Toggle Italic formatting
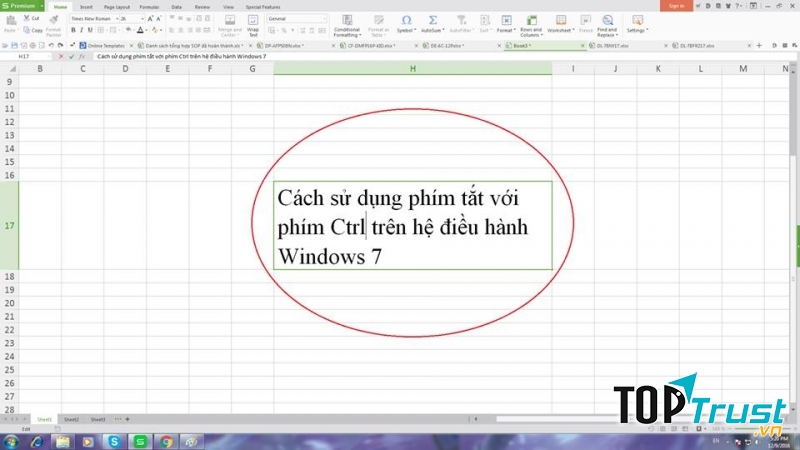This screenshot has width=800, height=450. click(81, 30)
